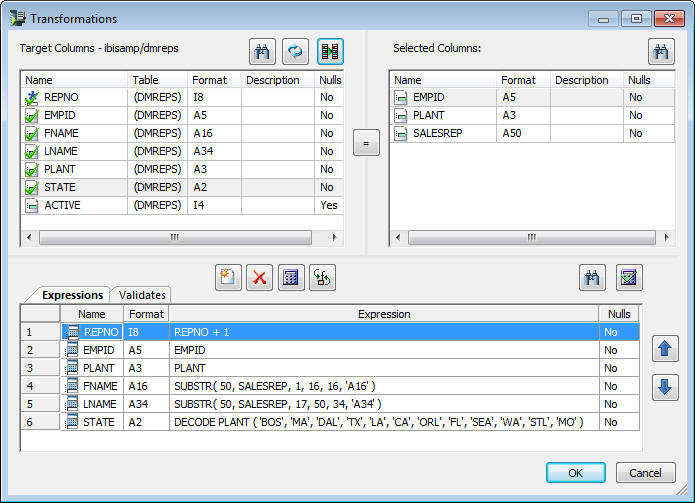This screenshot has height=503, width=695.
Task: Click the transformation arrows icon beside calculator
Action: click(322, 278)
